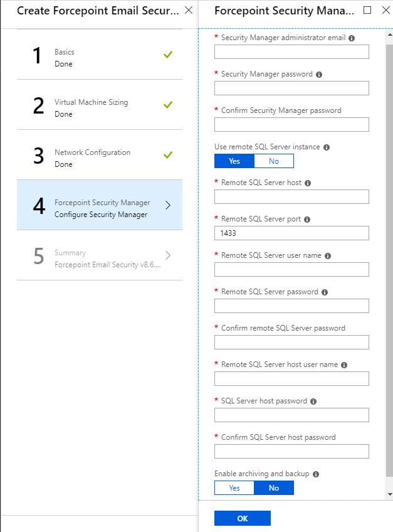Click info icon next to Remote SQL Server user name
This screenshot has width=393, height=532.
pyautogui.click(x=328, y=256)
